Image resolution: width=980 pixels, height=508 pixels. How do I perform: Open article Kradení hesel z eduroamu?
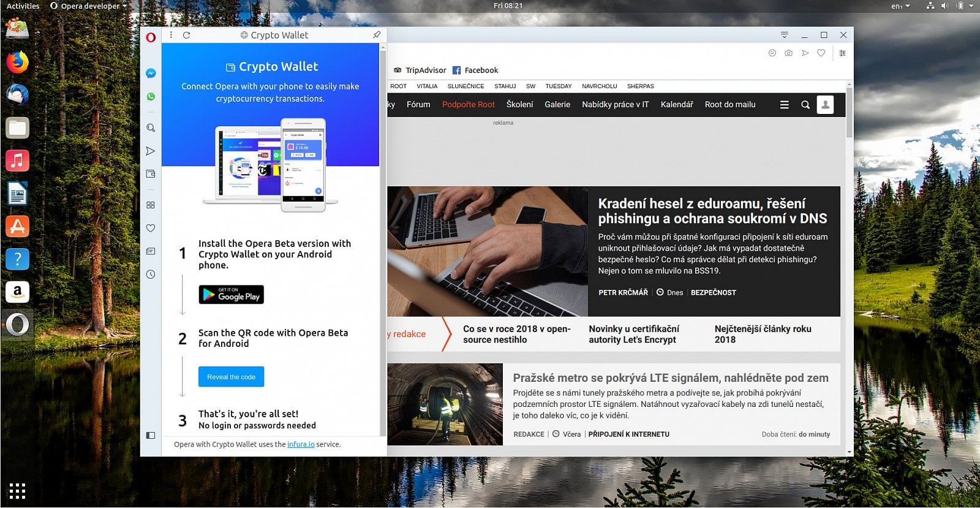[712, 211]
